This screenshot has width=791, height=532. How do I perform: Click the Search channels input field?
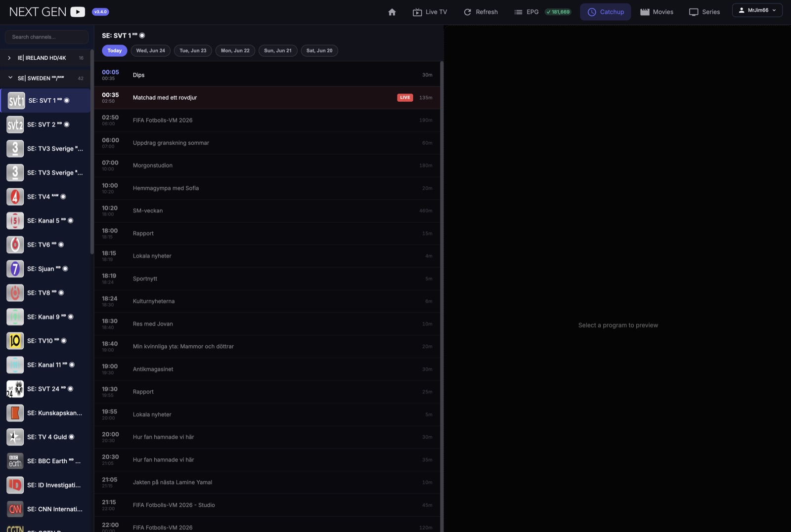pyautogui.click(x=47, y=37)
